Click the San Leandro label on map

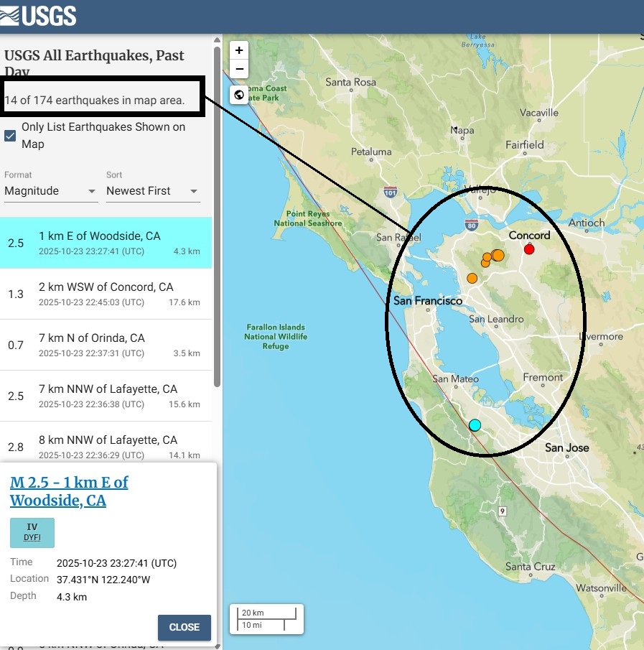pos(496,319)
